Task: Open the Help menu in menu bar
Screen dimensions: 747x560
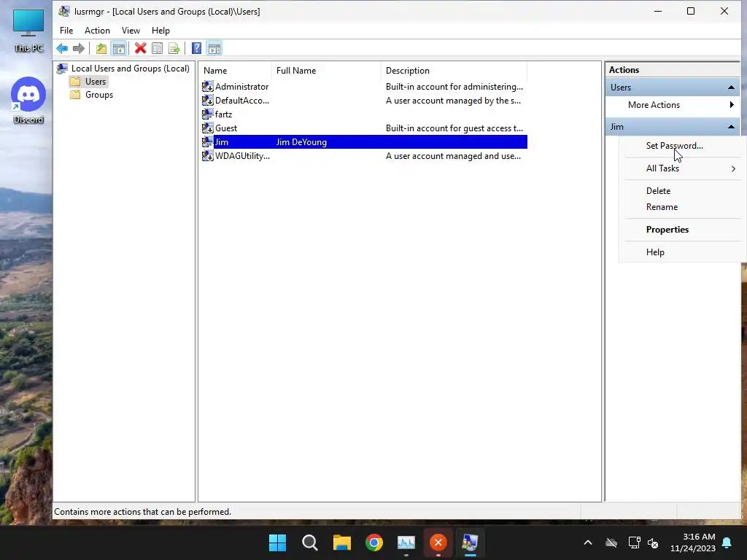Action: tap(160, 31)
